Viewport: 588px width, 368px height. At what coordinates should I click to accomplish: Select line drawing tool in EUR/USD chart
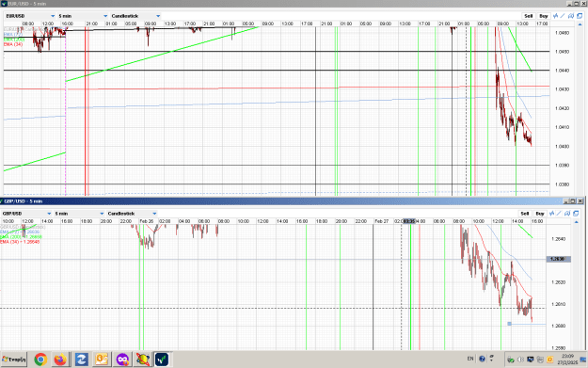563,16
